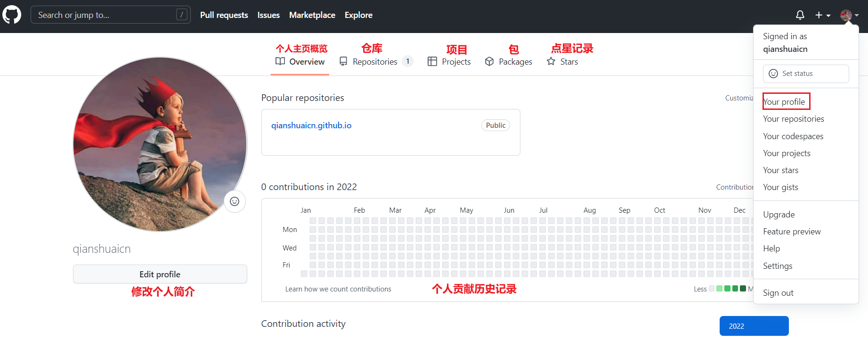The height and width of the screenshot is (341, 868).
Task: Click the repository count badge 1
Action: [408, 61]
